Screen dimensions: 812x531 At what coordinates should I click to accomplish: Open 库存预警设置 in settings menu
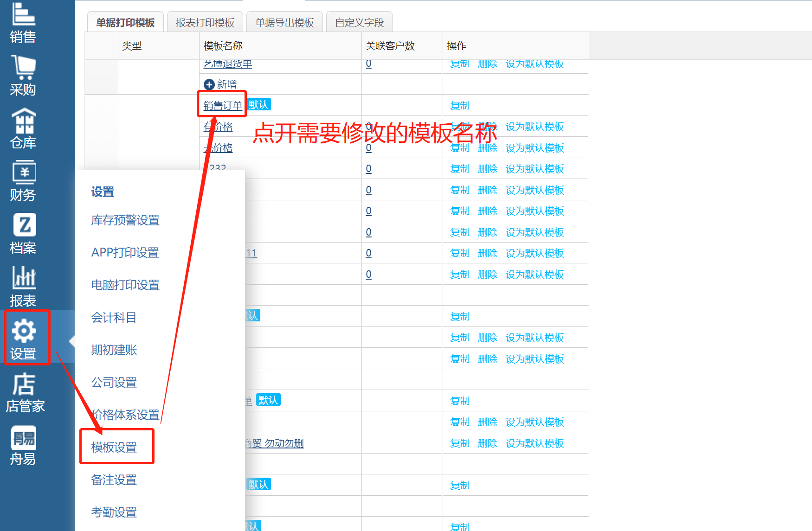[125, 220]
